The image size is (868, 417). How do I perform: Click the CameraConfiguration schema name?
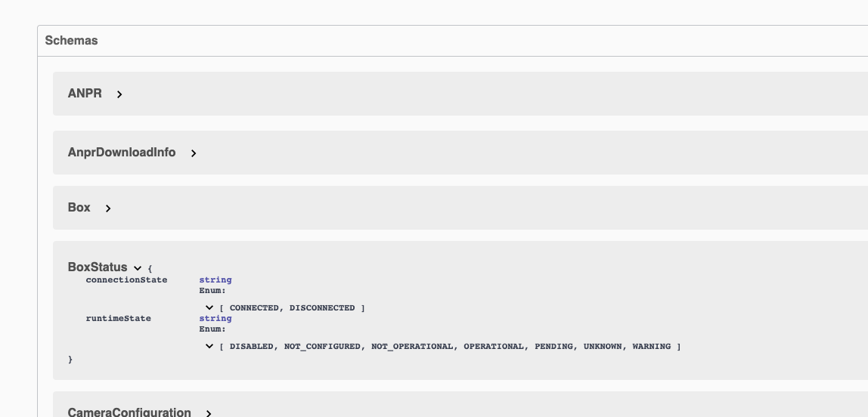pyautogui.click(x=129, y=412)
